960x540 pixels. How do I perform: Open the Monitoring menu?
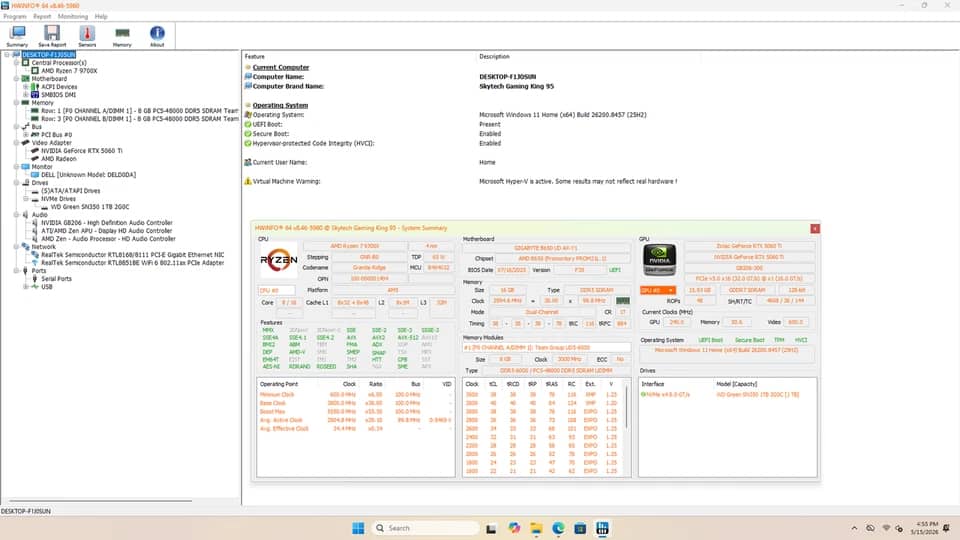click(x=73, y=17)
